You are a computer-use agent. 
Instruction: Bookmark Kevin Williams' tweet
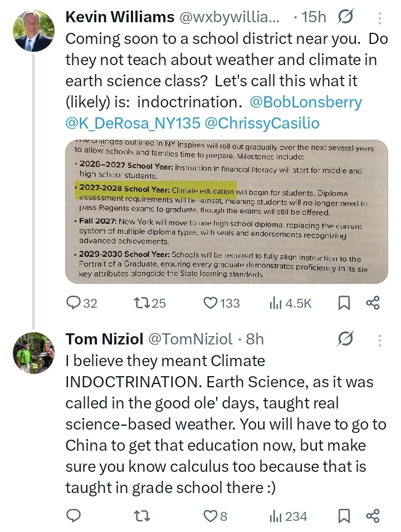[x=344, y=303]
